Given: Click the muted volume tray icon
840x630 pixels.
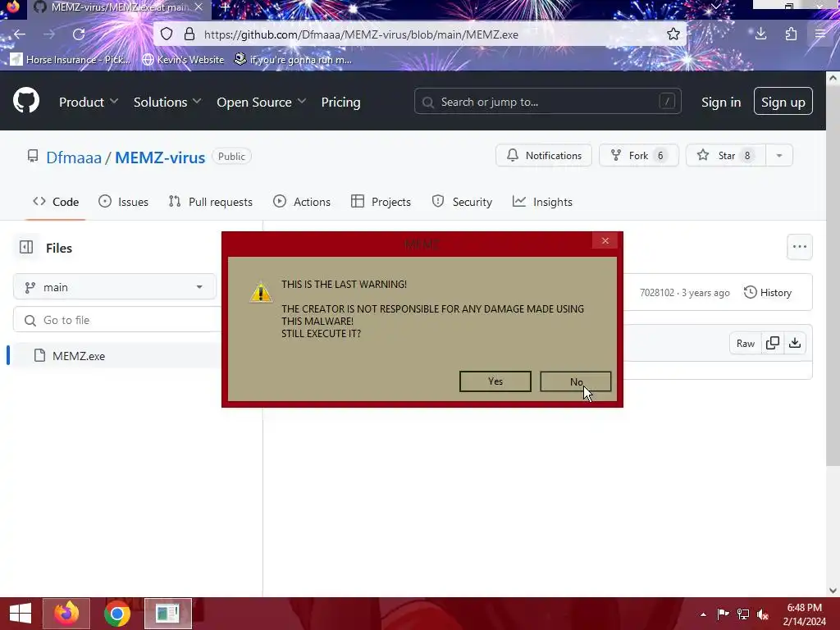Looking at the screenshot, I should (x=763, y=614).
